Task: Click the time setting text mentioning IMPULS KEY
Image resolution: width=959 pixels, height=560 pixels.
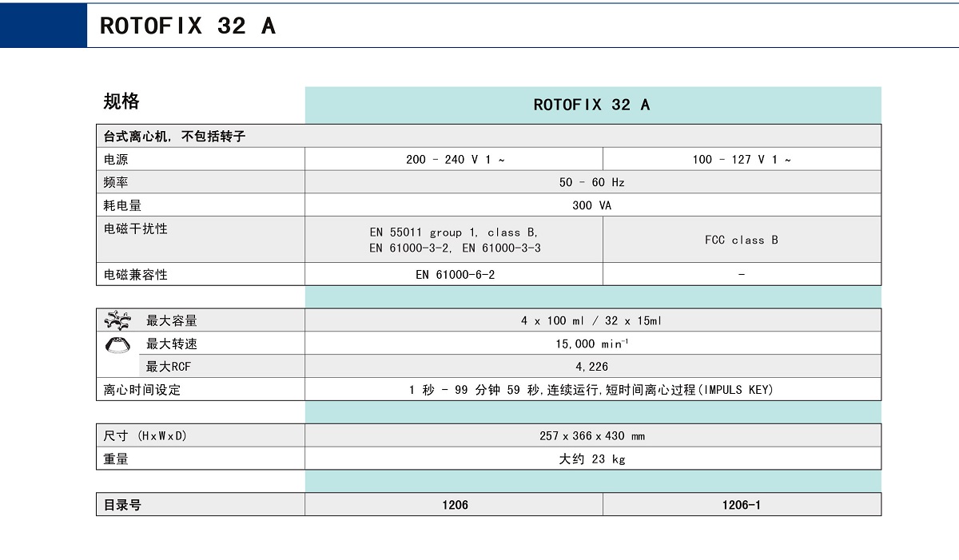Action: pyautogui.click(x=592, y=390)
